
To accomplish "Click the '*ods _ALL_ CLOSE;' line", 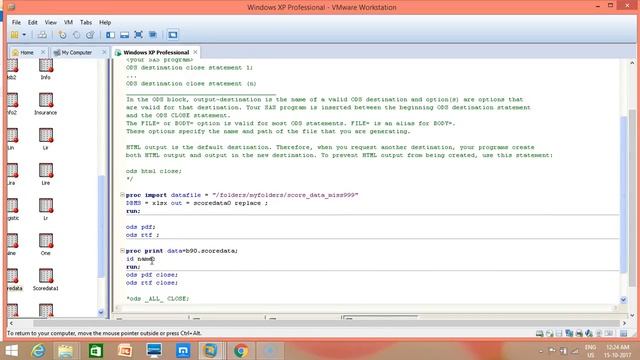I will (x=158, y=299).
